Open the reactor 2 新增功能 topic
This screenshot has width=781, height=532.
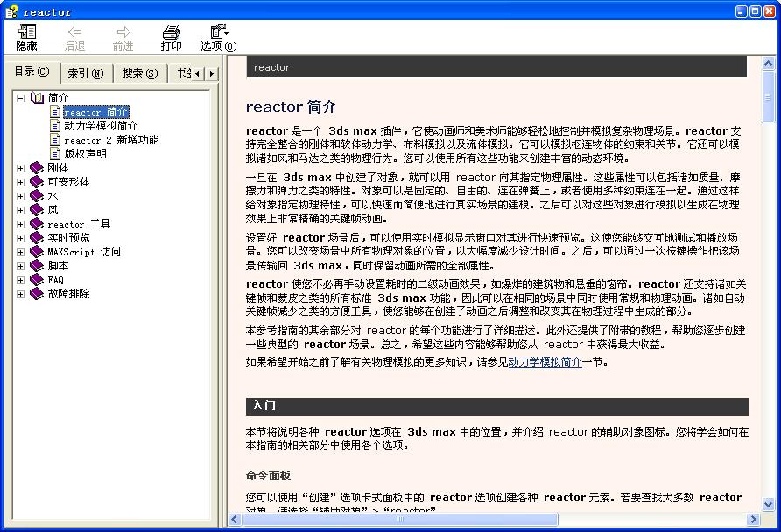pos(111,140)
